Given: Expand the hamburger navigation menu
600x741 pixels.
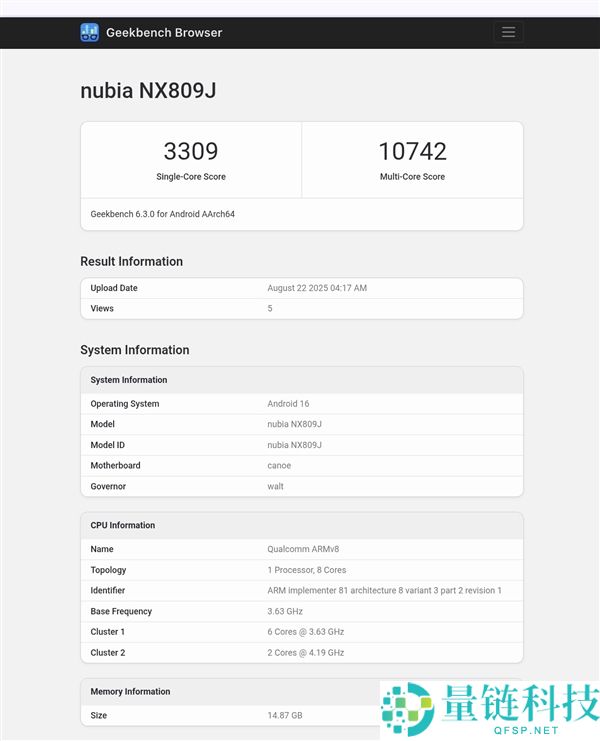Looking at the screenshot, I should point(508,32).
